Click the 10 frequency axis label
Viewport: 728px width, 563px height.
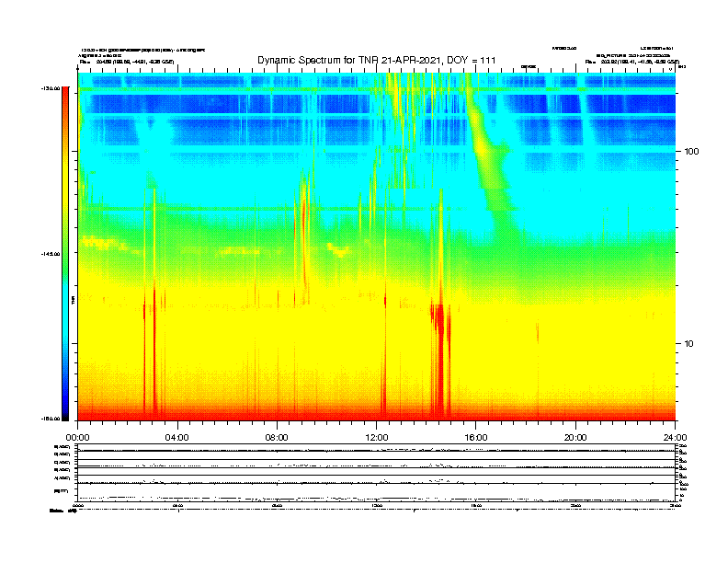click(x=689, y=344)
